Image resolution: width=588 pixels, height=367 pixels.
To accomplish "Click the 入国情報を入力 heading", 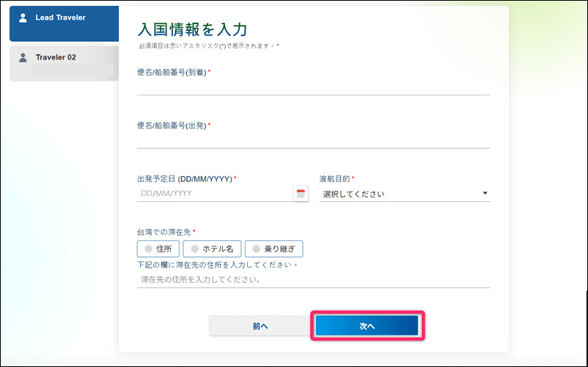I will pyautogui.click(x=193, y=29).
